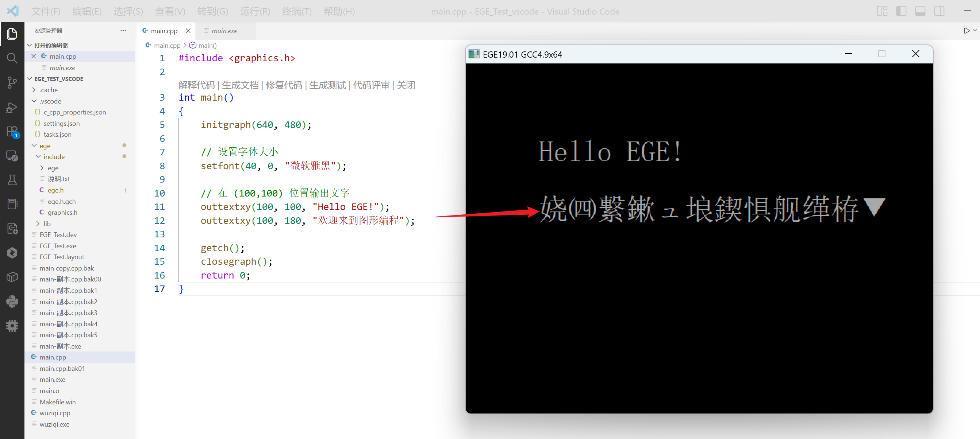
Task: Toggle the bottom panel layout button
Action: 920,11
